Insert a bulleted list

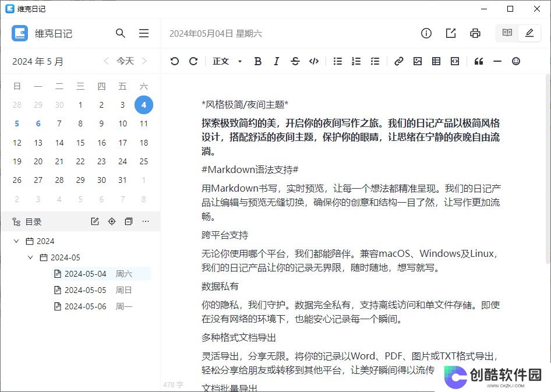pyautogui.click(x=337, y=61)
